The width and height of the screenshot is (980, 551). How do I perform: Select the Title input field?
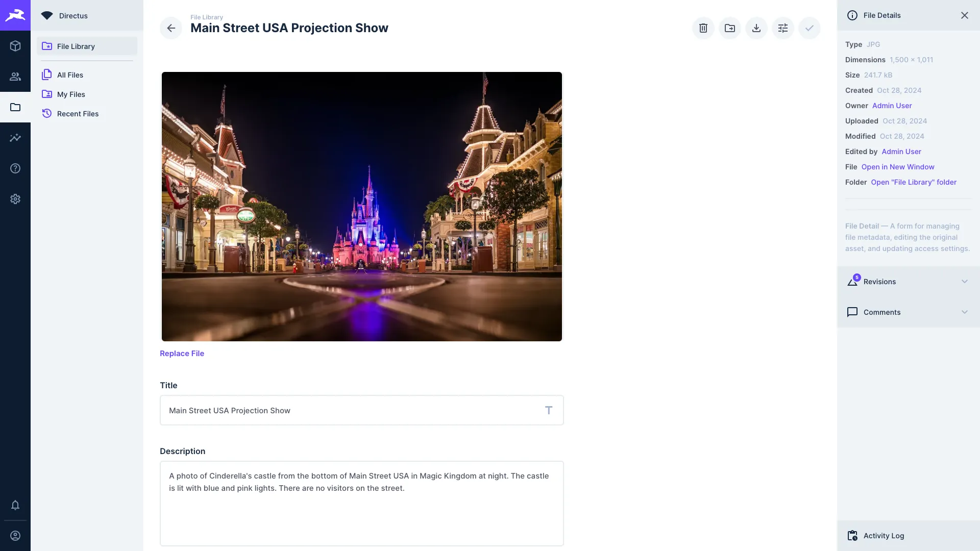pos(361,410)
